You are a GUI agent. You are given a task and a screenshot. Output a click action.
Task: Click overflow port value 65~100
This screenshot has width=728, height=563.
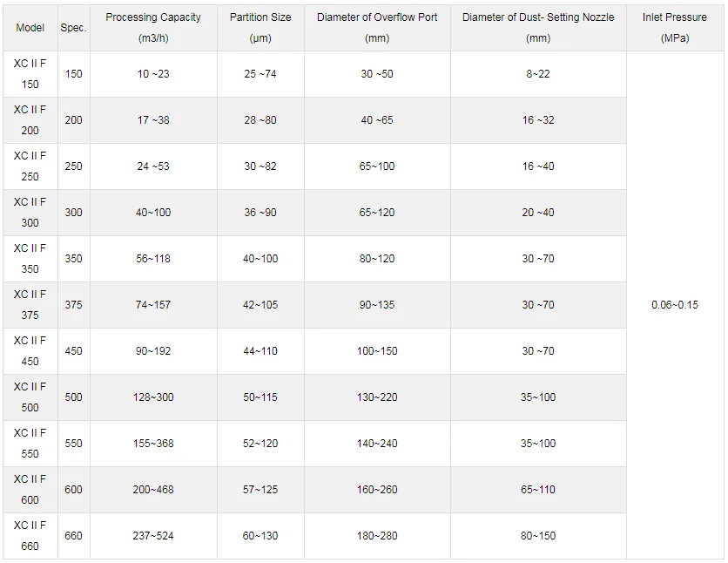(x=377, y=166)
